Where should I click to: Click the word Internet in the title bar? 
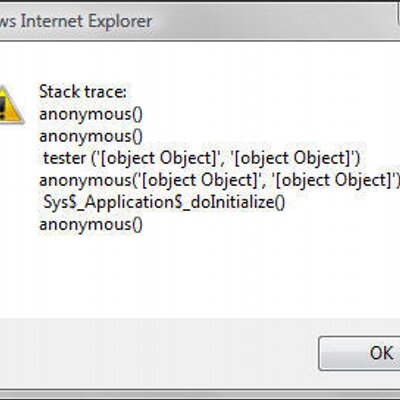(52, 21)
